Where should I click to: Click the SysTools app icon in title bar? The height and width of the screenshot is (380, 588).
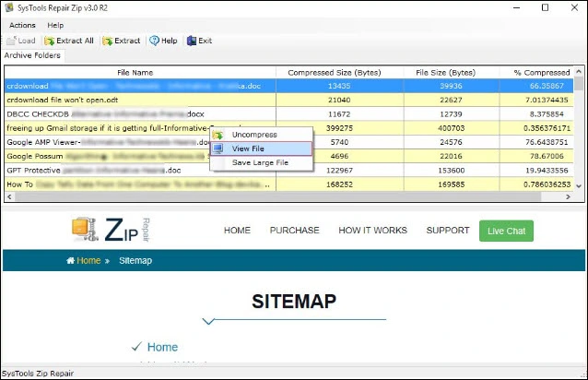click(8, 7)
